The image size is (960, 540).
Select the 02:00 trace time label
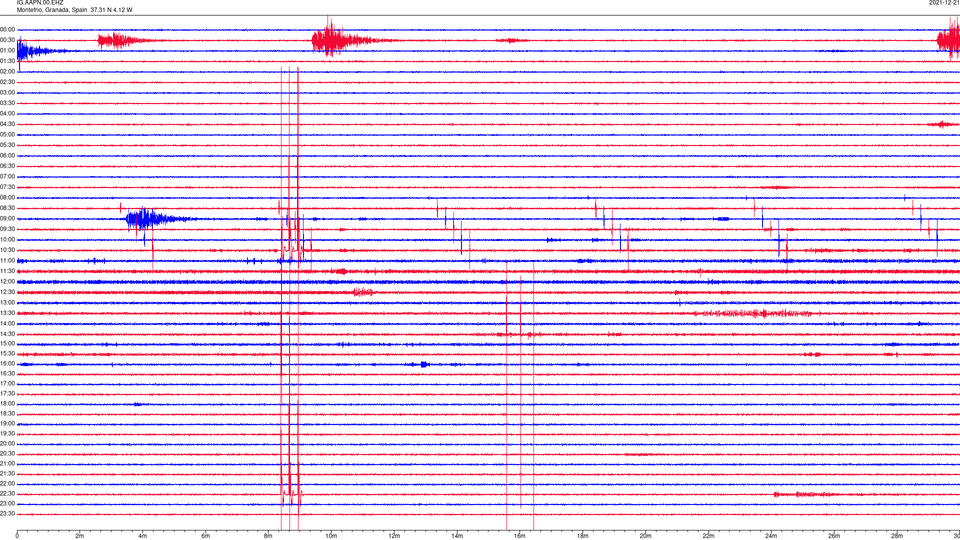coord(7,71)
